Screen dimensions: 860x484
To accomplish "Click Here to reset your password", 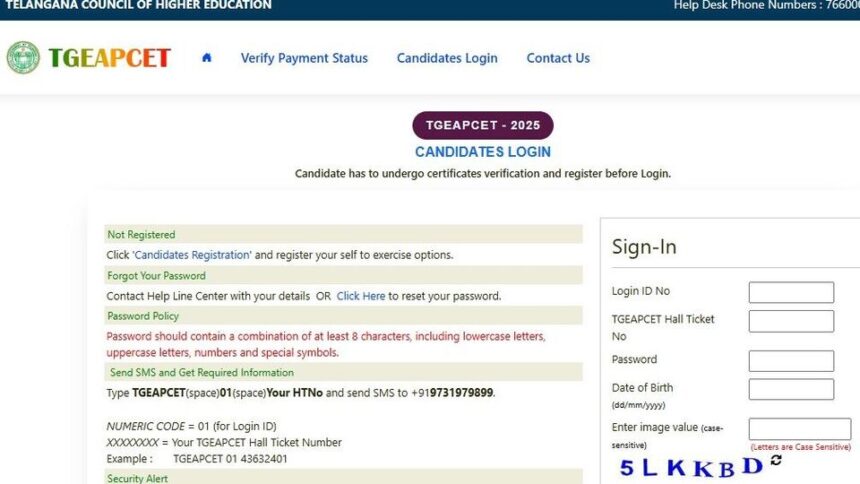I will pyautogui.click(x=361, y=296).
